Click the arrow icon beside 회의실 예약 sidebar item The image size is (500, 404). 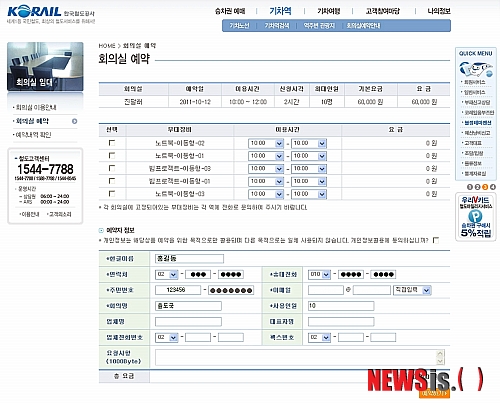74,121
